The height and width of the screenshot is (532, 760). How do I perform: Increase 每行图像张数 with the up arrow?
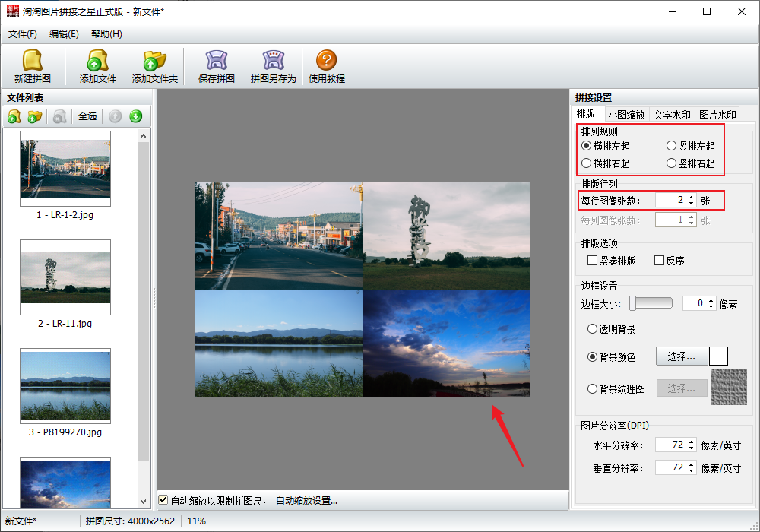click(691, 198)
